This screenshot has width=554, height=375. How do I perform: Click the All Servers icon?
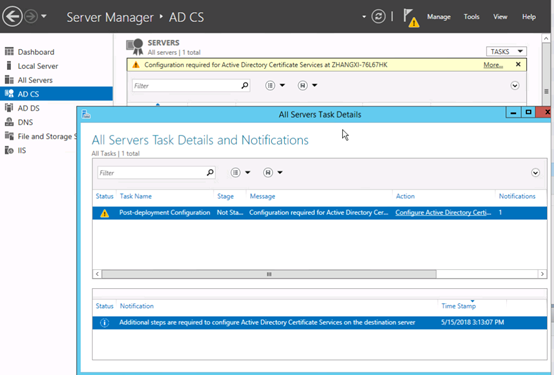9,80
